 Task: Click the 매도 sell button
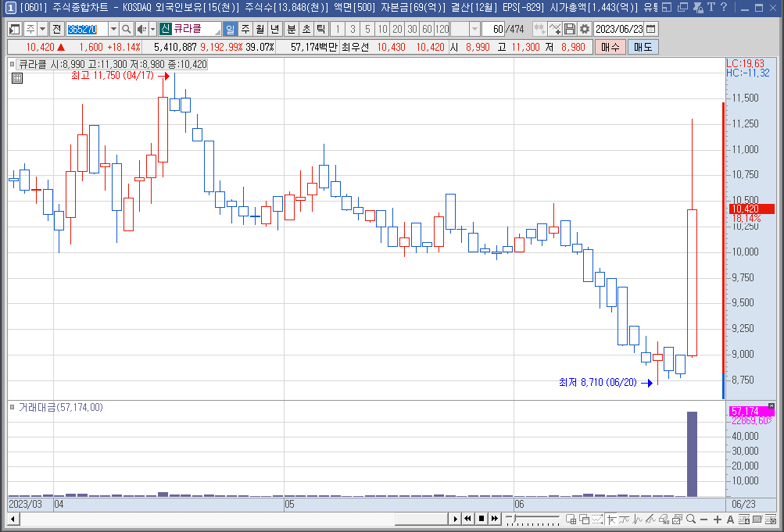point(643,47)
